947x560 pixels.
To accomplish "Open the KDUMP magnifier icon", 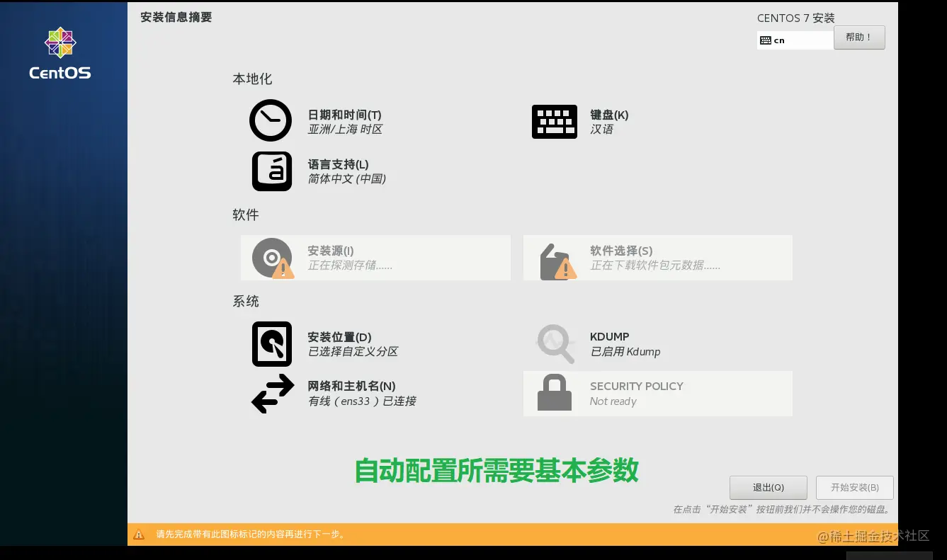I will (555, 344).
